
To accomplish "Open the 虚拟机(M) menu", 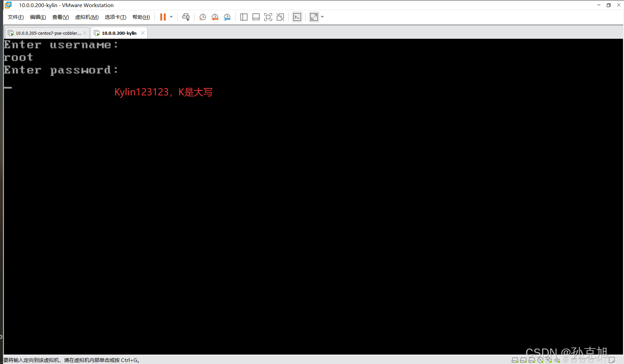I will [87, 17].
